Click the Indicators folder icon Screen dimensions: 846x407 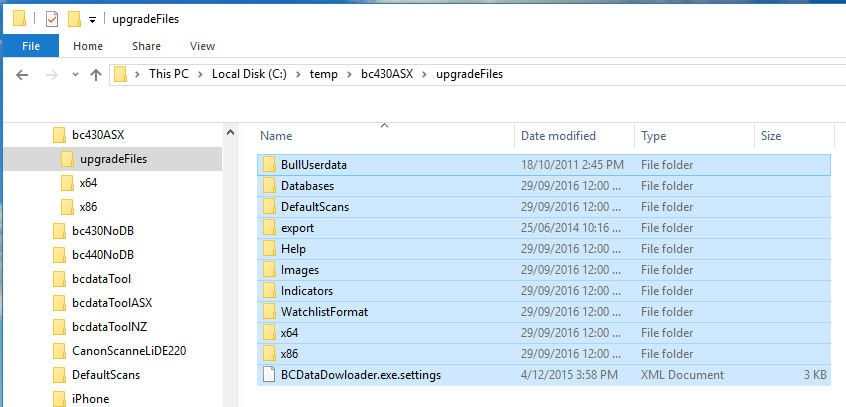(269, 291)
